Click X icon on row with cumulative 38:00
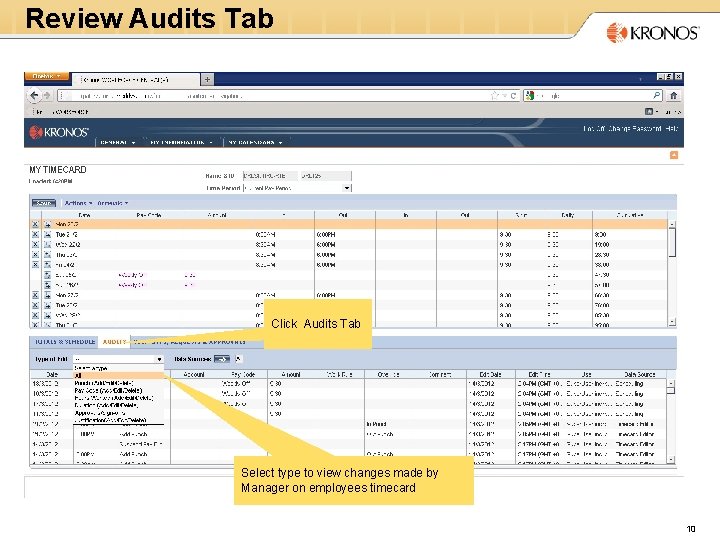Viewport: 720px width, 540px height. click(35, 264)
